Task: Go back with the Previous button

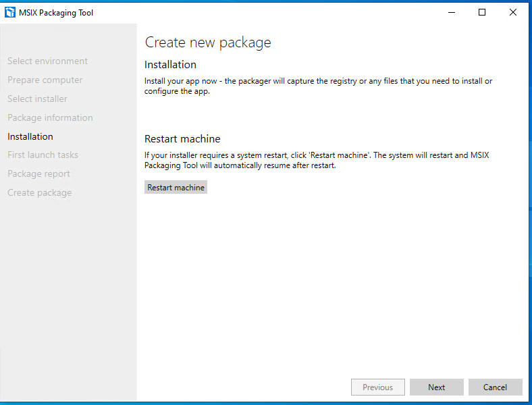Action: (377, 387)
